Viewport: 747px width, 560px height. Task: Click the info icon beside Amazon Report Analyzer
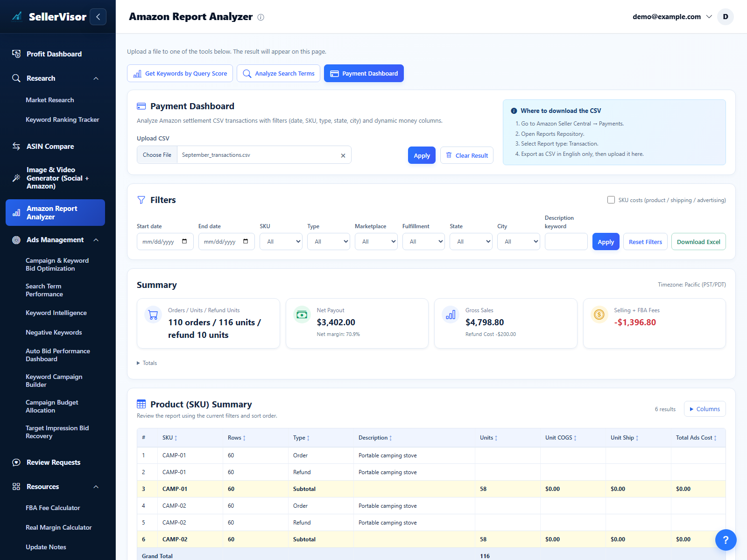pos(261,17)
